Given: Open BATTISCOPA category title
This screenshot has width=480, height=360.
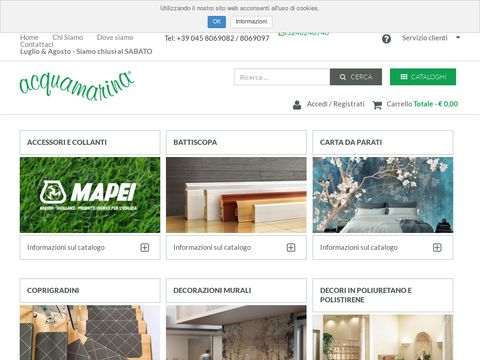Looking at the screenshot, I should [x=195, y=142].
